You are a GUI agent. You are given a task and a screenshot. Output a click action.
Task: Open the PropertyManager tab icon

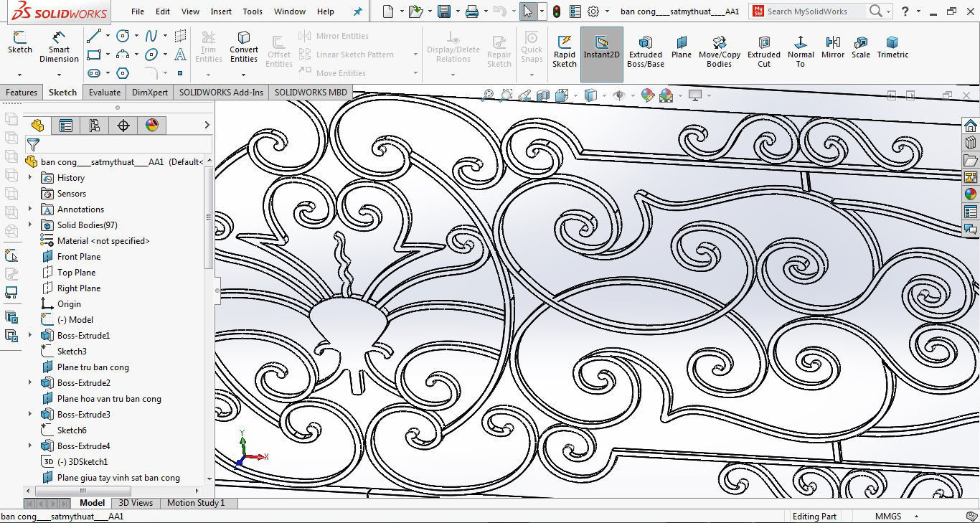coord(66,126)
